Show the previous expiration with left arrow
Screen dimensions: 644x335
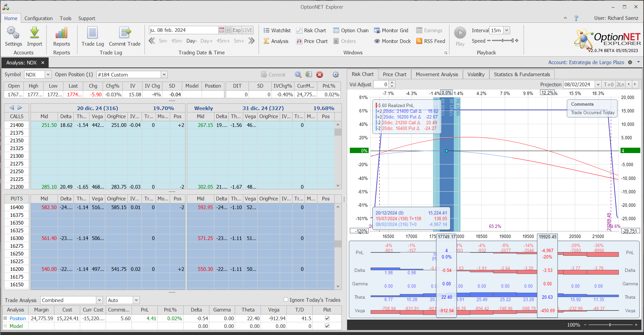[x=12, y=108]
